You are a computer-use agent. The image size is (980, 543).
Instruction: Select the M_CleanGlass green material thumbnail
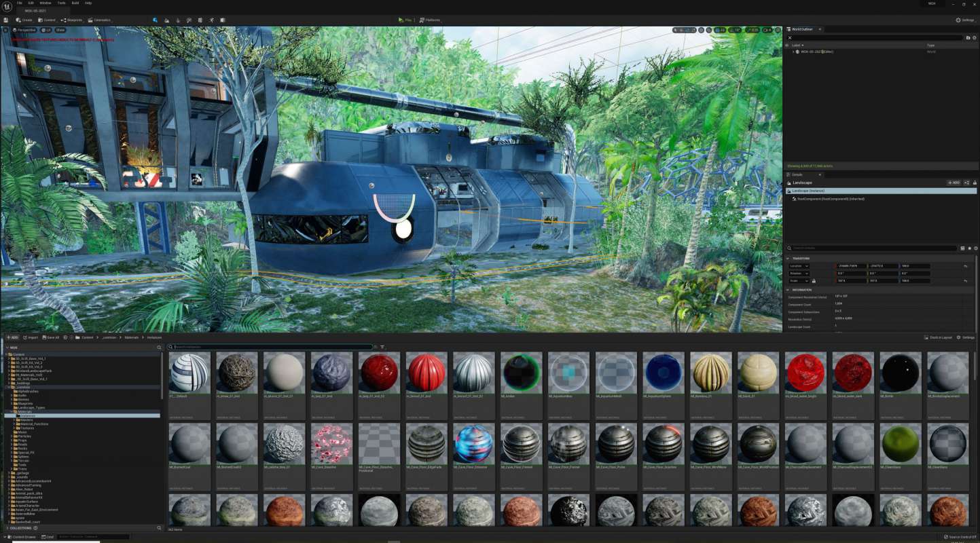[x=901, y=444]
